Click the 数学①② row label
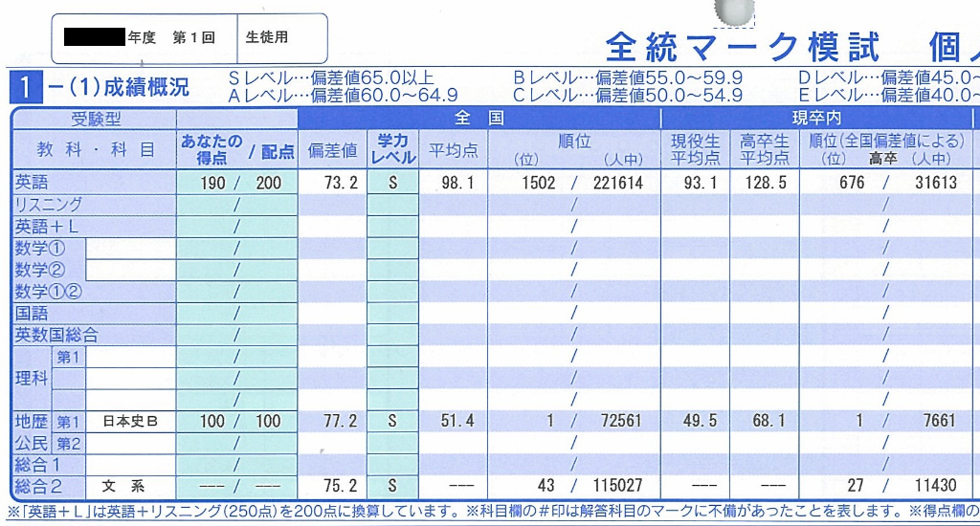The width and height of the screenshot is (980, 526). (x=48, y=292)
